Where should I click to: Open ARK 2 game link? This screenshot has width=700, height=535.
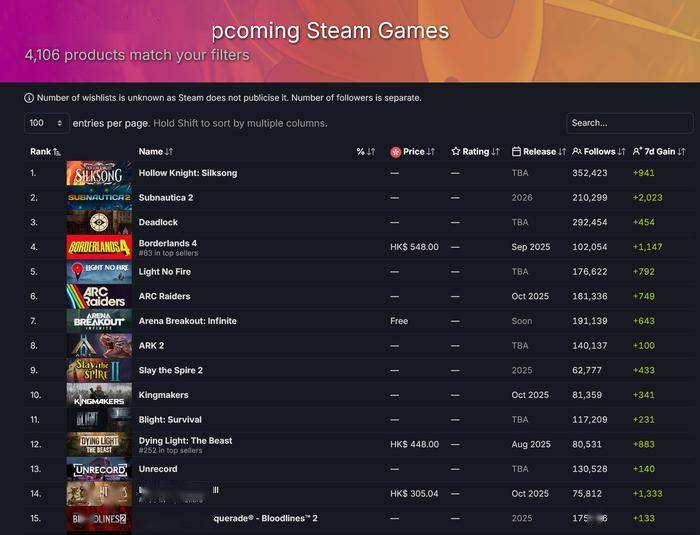[151, 345]
